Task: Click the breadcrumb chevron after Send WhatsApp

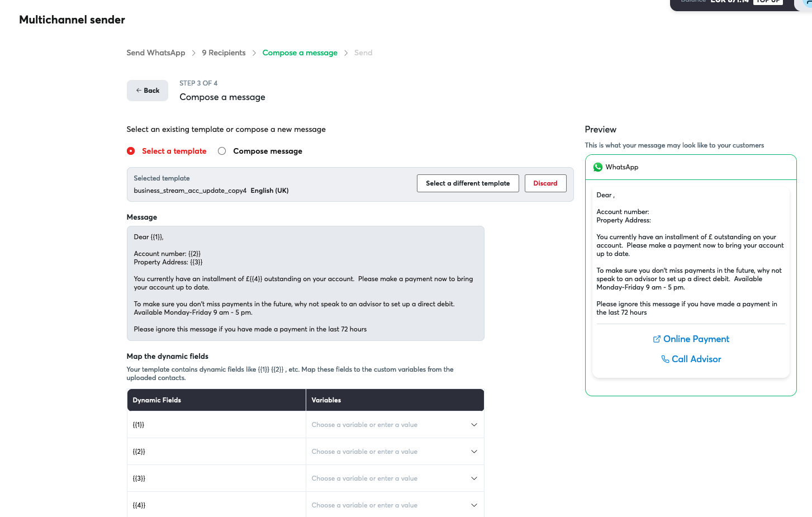Action: [194, 53]
